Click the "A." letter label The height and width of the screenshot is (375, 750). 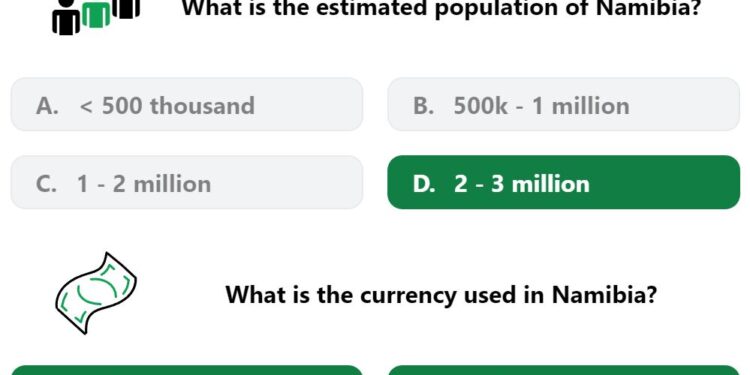(47, 106)
